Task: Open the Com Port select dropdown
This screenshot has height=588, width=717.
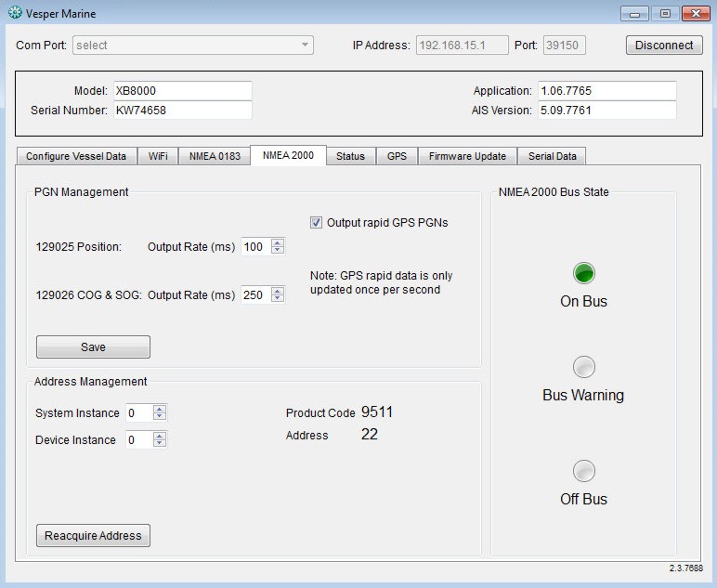Action: (193, 46)
